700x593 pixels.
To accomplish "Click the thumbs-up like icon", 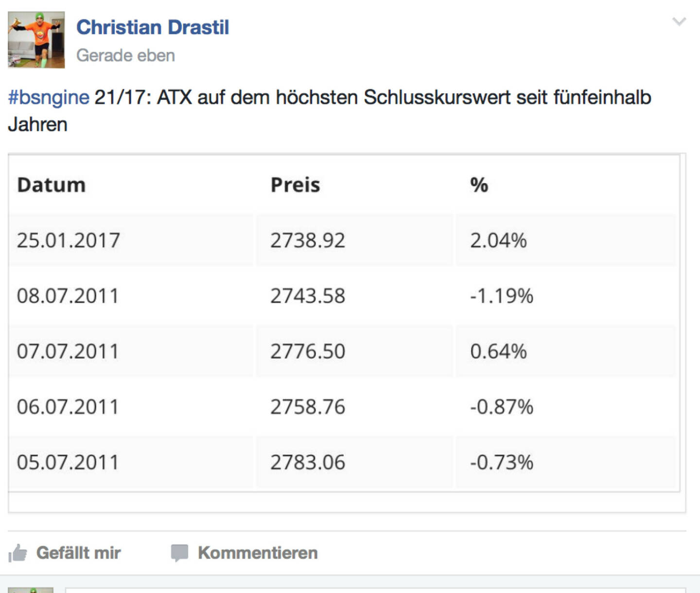I will pyautogui.click(x=17, y=553).
